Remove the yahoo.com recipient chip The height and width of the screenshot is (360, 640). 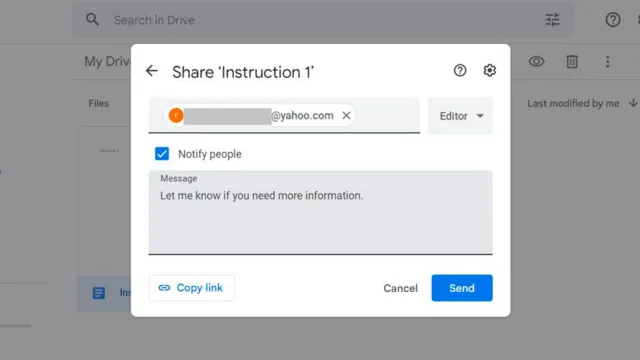346,116
